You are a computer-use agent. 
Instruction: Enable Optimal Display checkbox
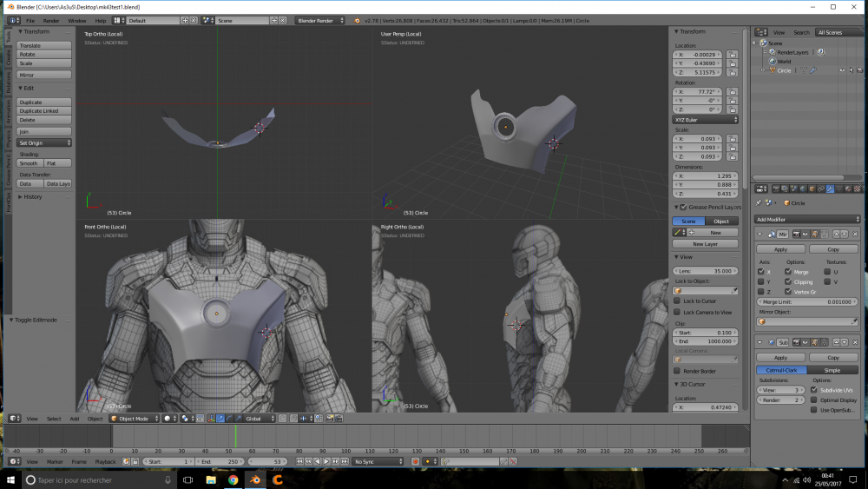coord(814,400)
